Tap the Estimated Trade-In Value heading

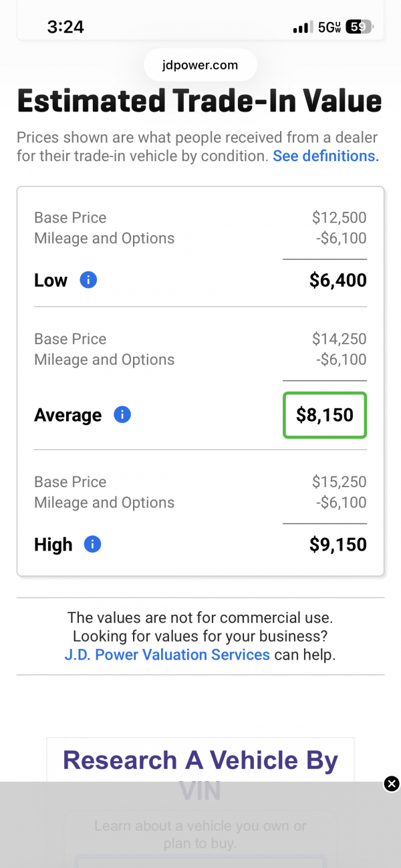(x=199, y=102)
